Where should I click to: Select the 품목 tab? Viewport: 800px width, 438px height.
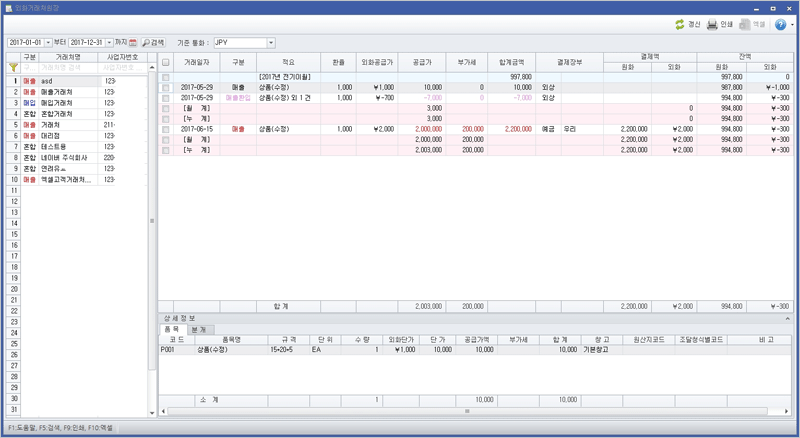pos(172,329)
